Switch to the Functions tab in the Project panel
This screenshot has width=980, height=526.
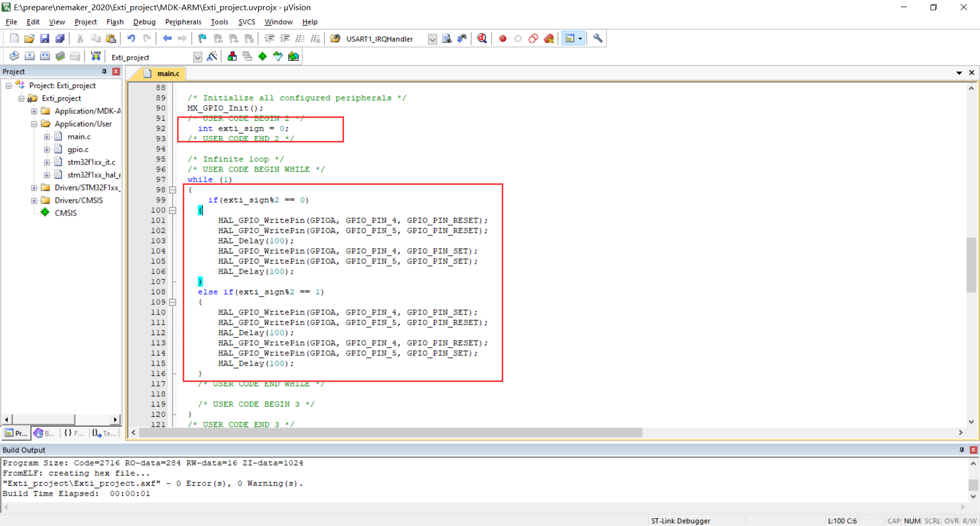74,433
